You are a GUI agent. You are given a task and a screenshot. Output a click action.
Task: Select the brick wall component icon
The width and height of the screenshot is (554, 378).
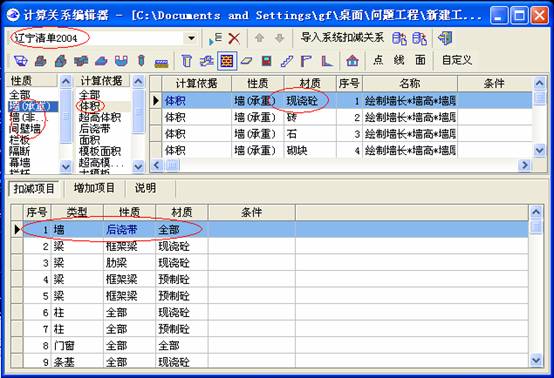click(226, 61)
